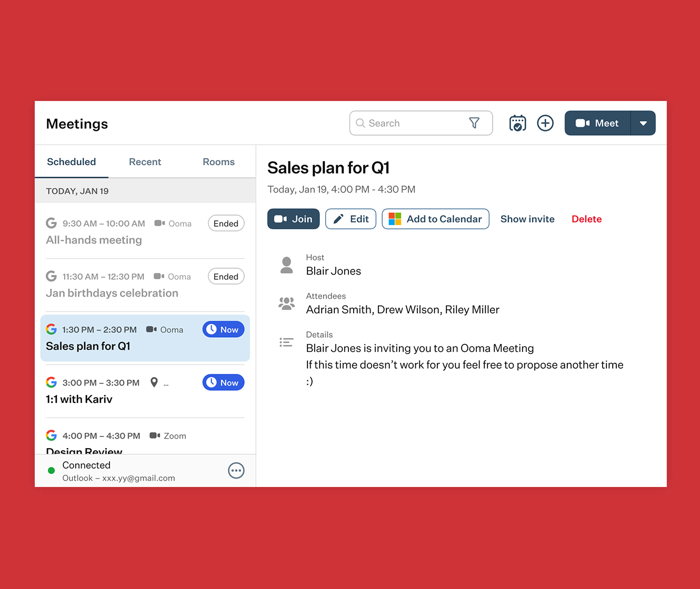The width and height of the screenshot is (700, 589).
Task: Select the Scheduled tab
Action: [72, 162]
